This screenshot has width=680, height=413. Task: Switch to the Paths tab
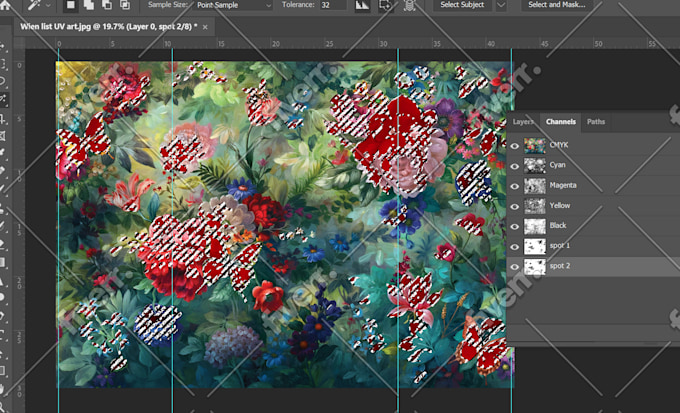596,122
